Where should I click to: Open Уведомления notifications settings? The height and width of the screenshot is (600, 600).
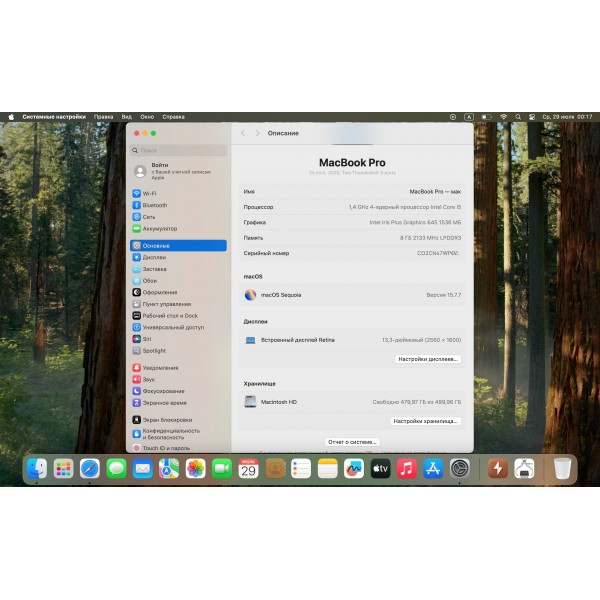(178, 368)
